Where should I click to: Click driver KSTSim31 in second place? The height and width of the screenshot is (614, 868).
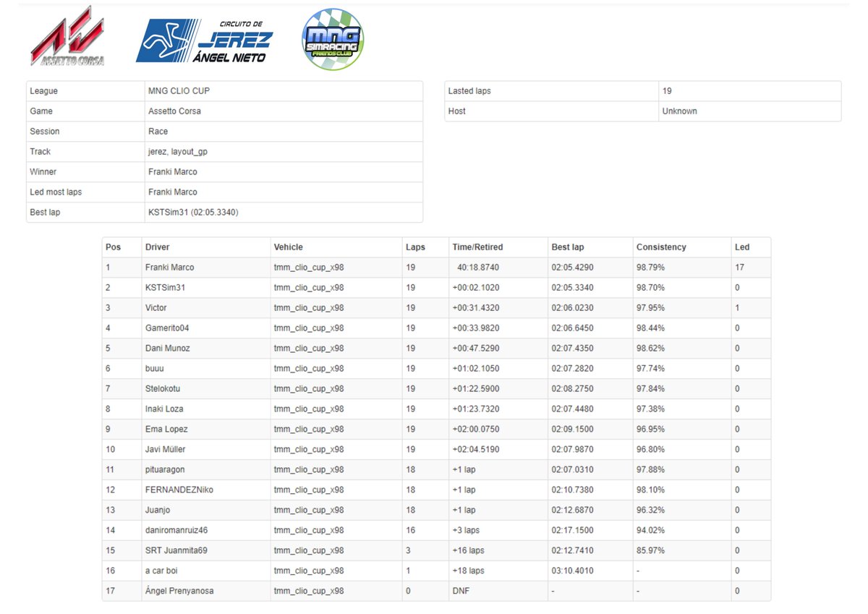click(165, 287)
